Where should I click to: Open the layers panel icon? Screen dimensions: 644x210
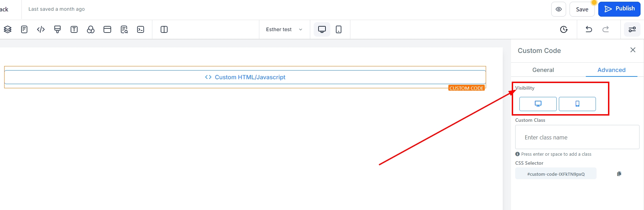coord(8,29)
